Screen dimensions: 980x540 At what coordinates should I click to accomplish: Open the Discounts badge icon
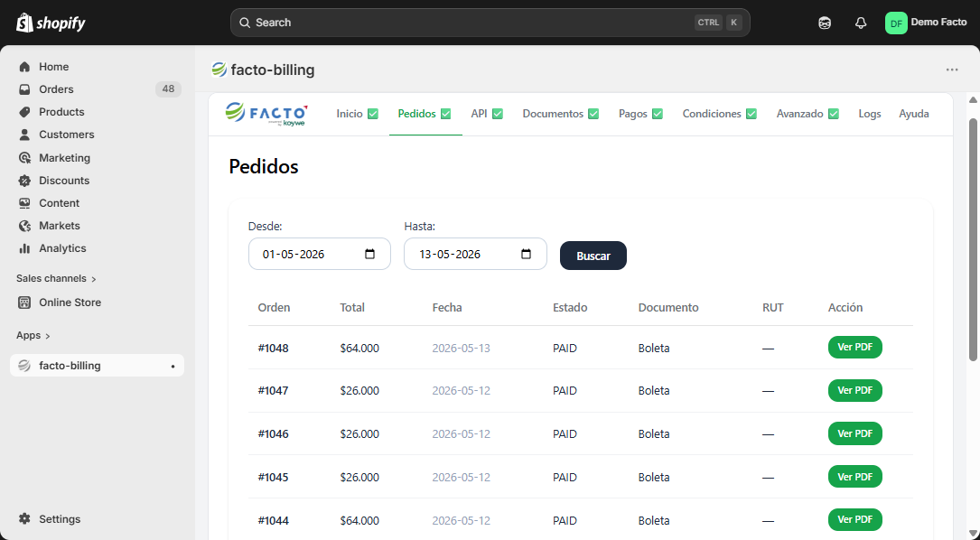point(24,181)
